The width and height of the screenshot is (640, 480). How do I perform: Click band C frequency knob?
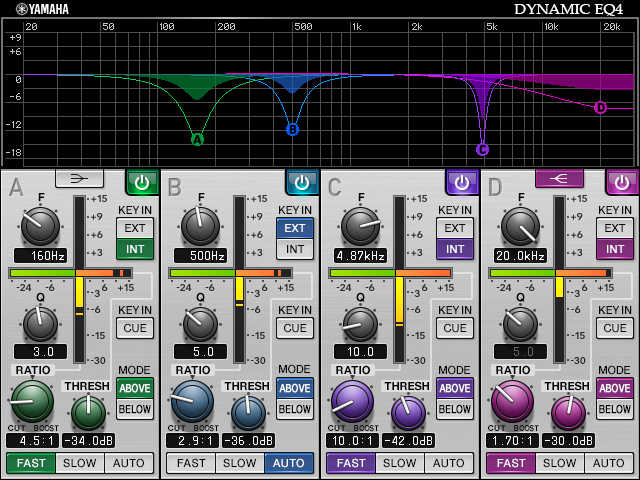click(360, 227)
